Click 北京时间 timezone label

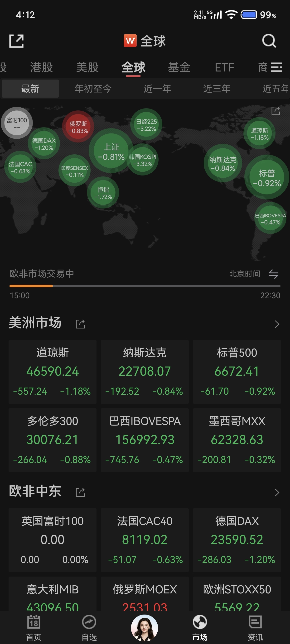tap(244, 274)
